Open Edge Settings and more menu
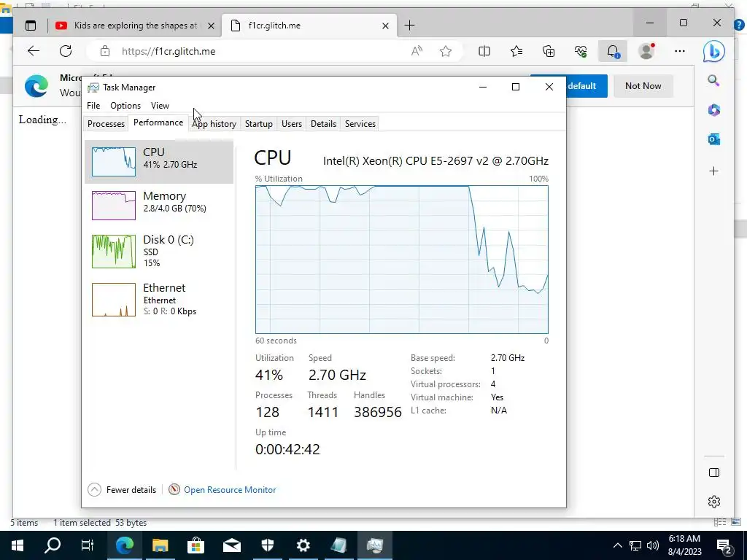The height and width of the screenshot is (560, 747). tap(680, 51)
